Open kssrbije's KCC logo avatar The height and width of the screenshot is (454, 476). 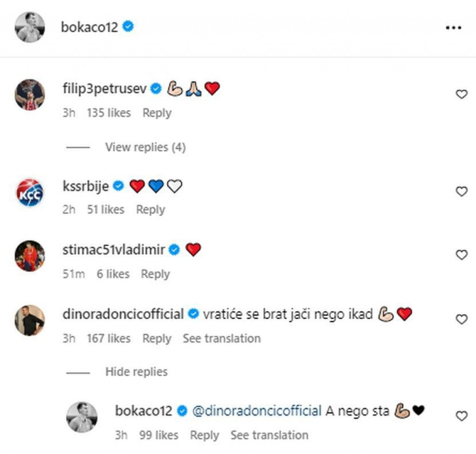click(x=30, y=192)
